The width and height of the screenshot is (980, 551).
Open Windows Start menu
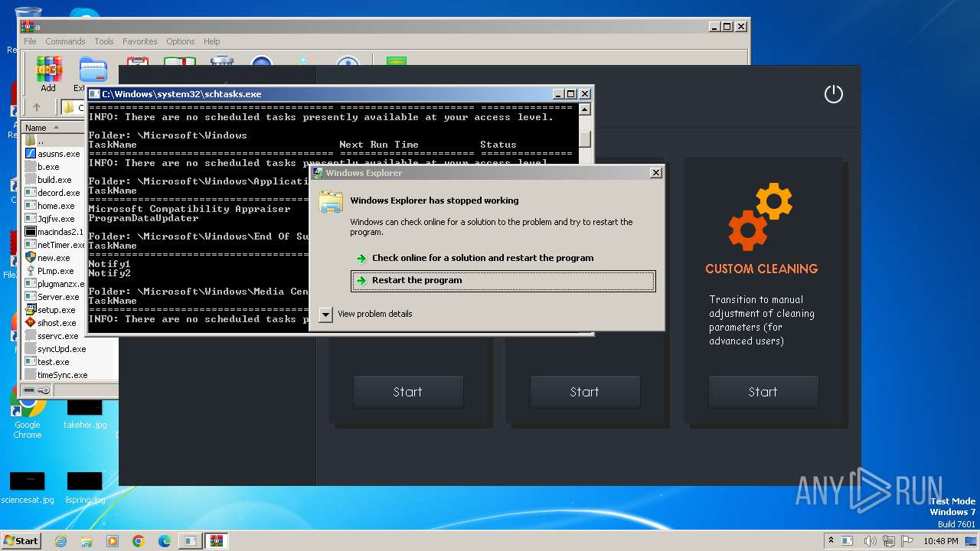click(x=21, y=540)
